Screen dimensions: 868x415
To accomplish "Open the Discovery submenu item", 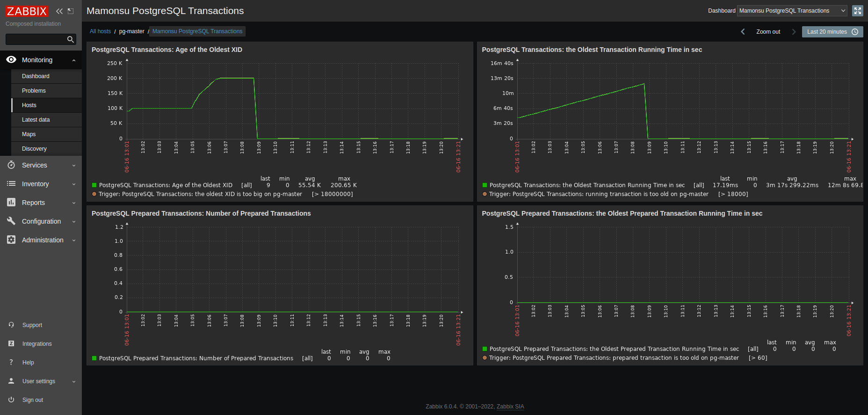I will click(46, 149).
